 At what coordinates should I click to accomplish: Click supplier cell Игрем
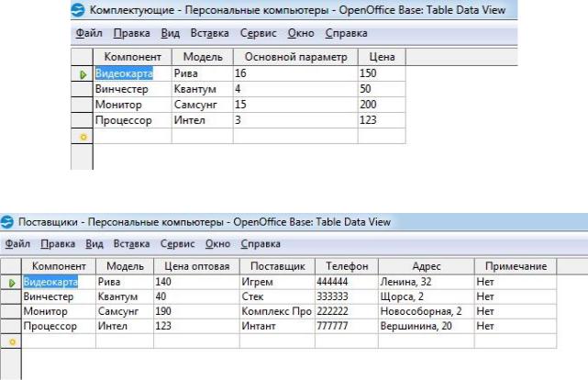click(278, 282)
